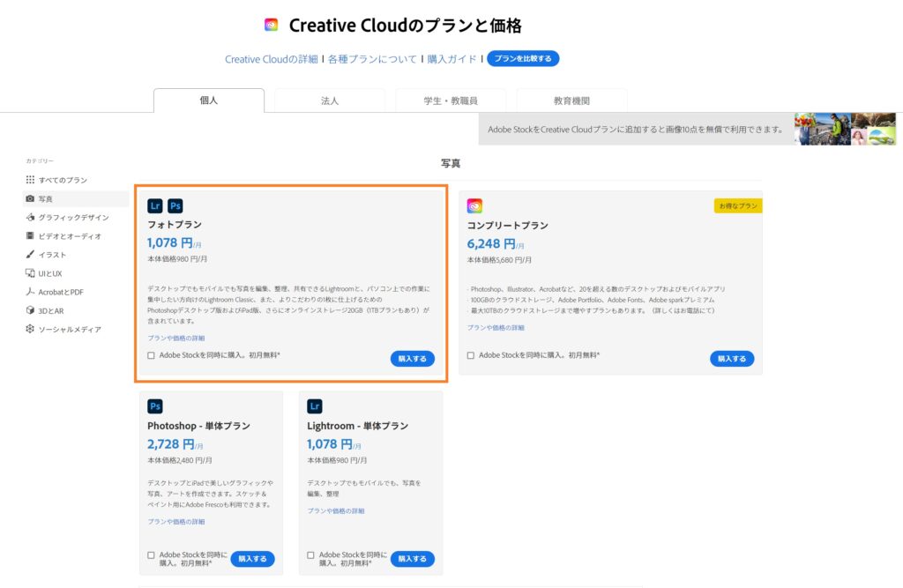
Task: Open プランや価格の詳細 link in フォトプラン card
Action: click(176, 338)
